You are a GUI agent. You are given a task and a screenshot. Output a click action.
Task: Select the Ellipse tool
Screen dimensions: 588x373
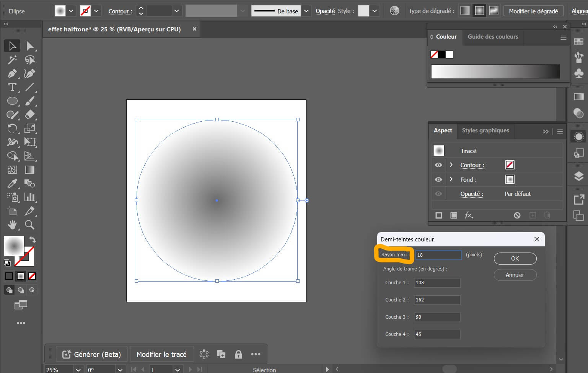tap(12, 101)
